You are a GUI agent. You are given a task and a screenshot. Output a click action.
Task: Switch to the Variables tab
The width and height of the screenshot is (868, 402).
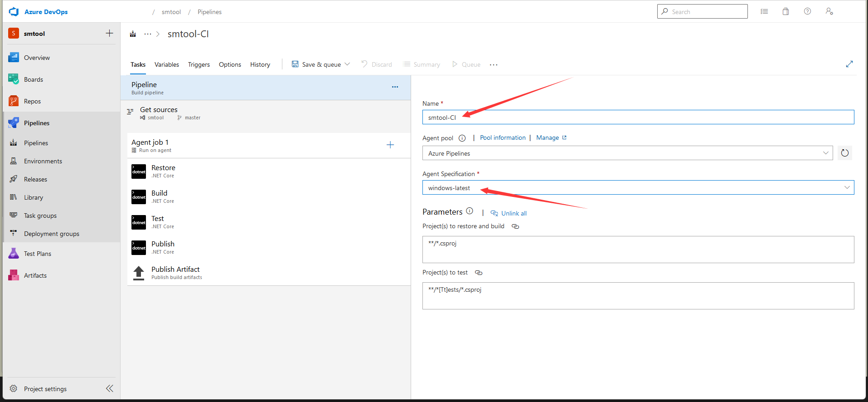pos(166,65)
